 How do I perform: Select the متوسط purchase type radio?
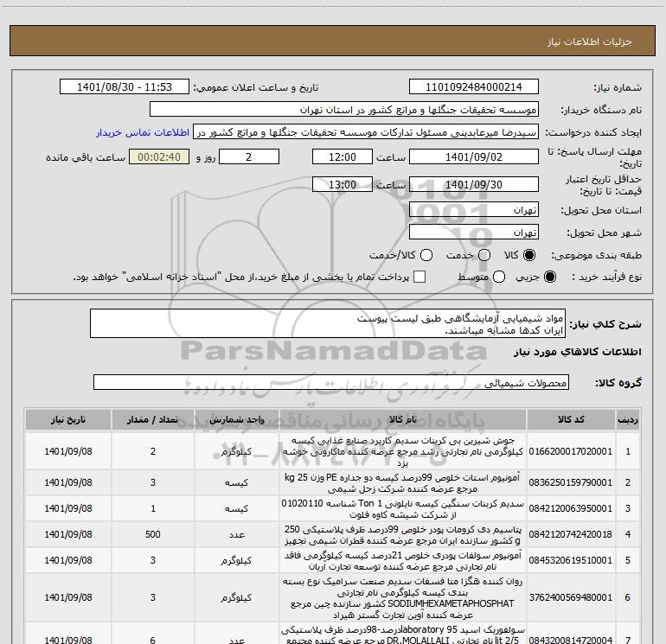[499, 277]
